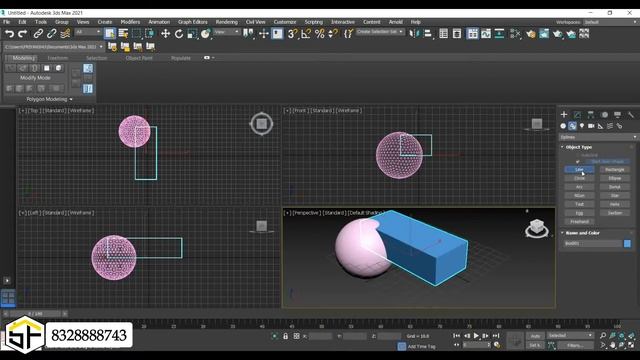Select the Select and Link tool
This screenshot has height=360, width=640.
point(38,34)
